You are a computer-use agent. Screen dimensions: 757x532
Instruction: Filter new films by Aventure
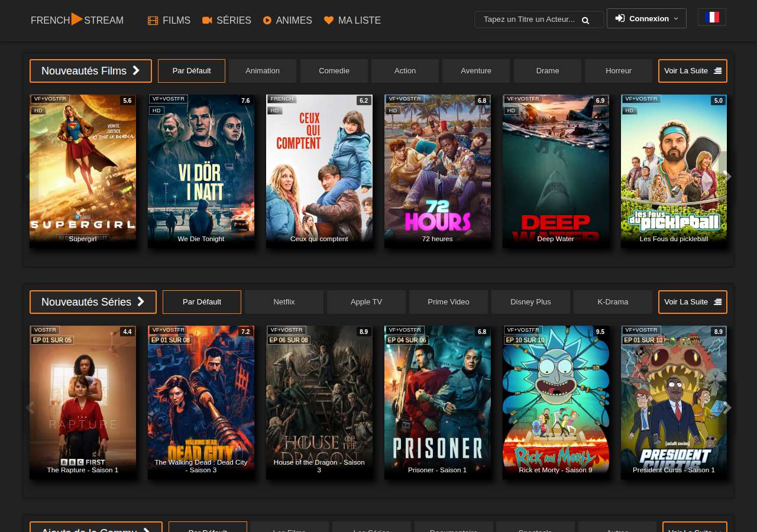point(476,71)
